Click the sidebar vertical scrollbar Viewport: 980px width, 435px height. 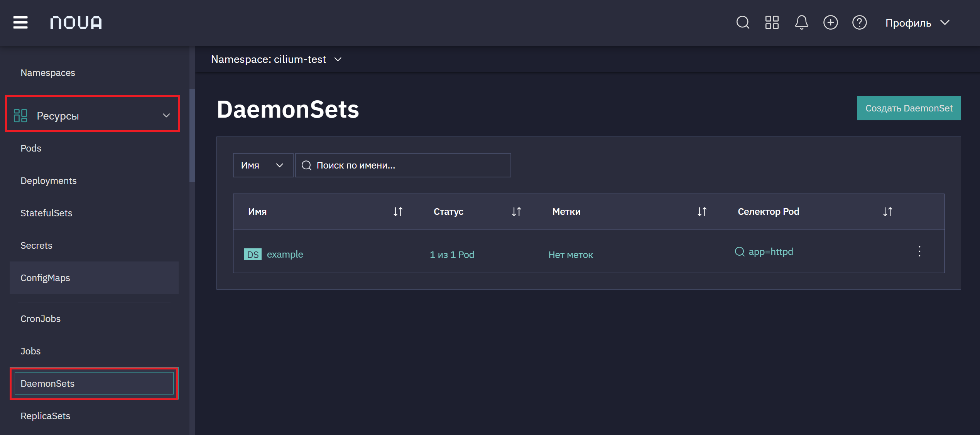pyautogui.click(x=192, y=135)
